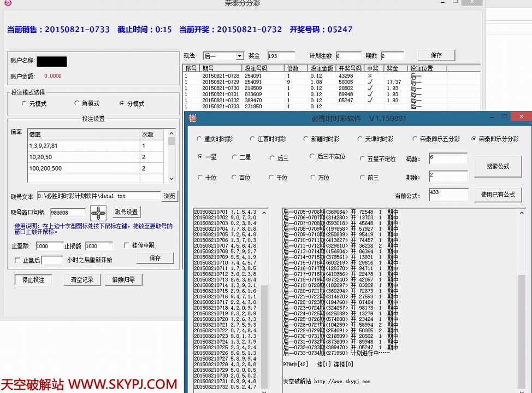The width and height of the screenshot is (532, 393).
Task: Choose the 重庆时时彩 lottery option
Action: [x=199, y=139]
